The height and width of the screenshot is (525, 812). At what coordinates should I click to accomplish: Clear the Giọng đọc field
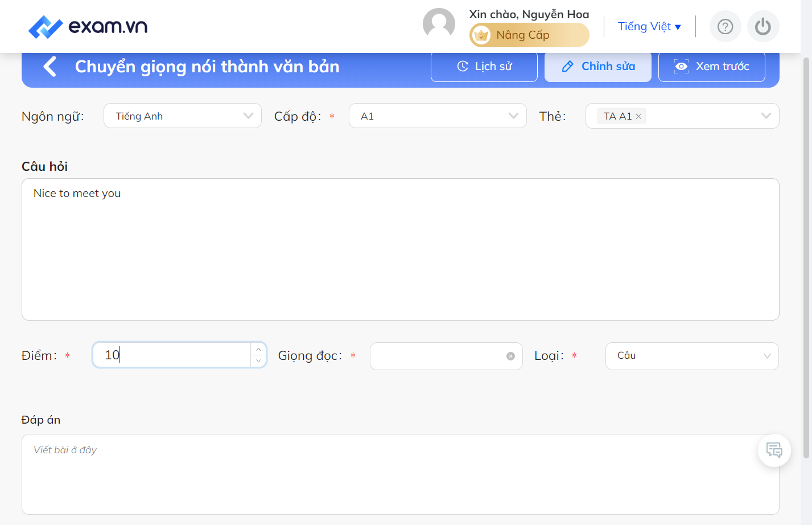[510, 356]
